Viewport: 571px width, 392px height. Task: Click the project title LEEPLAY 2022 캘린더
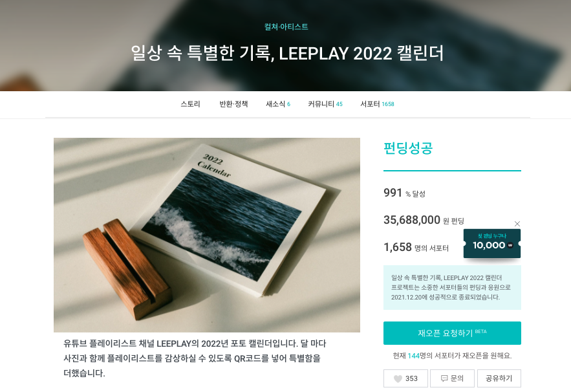coord(287,54)
